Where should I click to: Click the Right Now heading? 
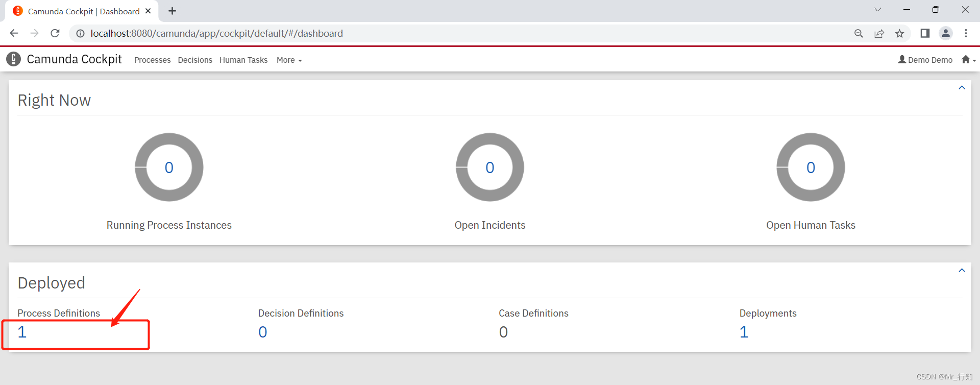click(54, 100)
